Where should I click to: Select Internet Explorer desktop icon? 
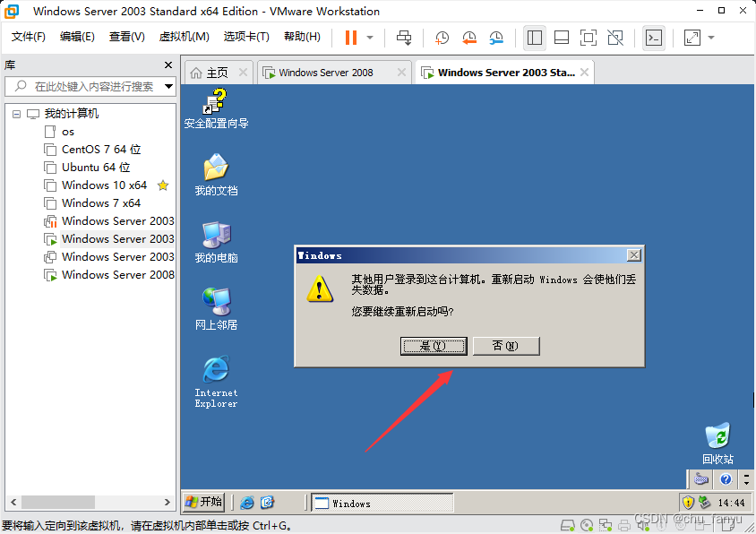tap(216, 382)
